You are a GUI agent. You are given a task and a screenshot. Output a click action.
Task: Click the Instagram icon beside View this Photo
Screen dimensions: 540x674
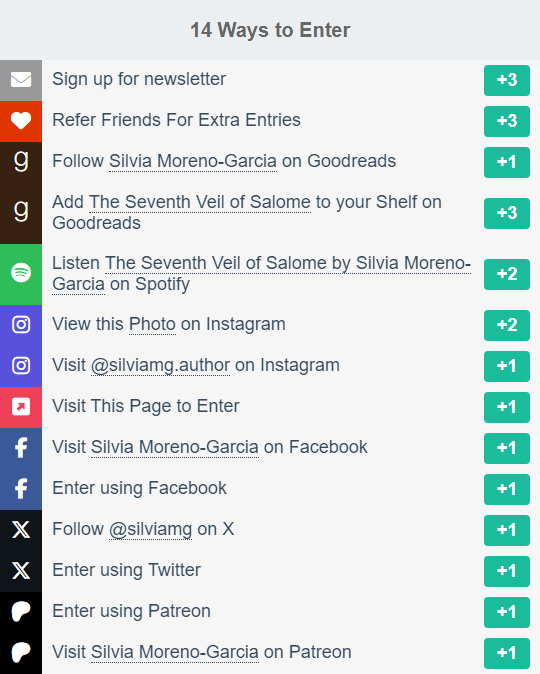pos(21,325)
